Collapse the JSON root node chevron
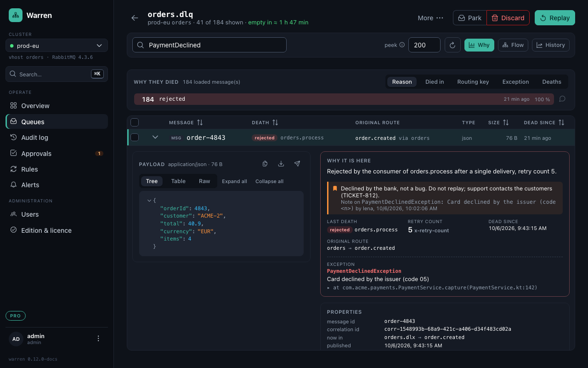 [149, 201]
